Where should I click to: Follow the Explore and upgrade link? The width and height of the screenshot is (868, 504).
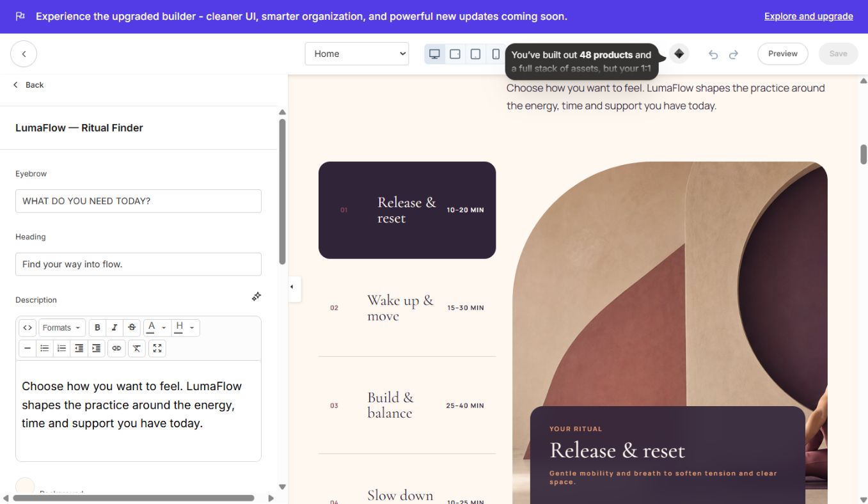[809, 17]
